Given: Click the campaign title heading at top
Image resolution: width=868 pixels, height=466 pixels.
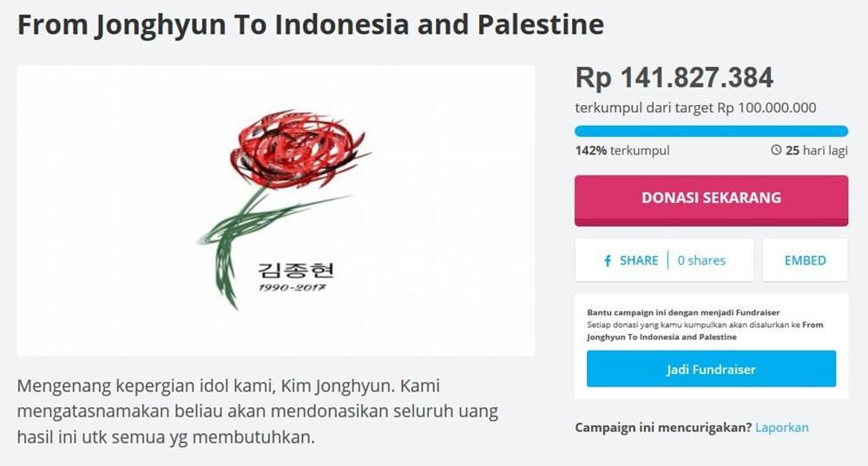Looking at the screenshot, I should click(x=311, y=24).
